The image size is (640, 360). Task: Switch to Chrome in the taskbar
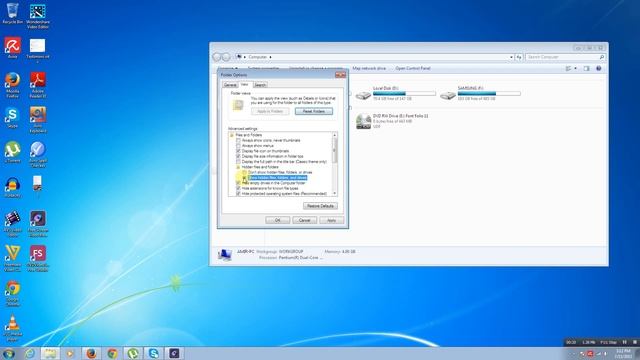point(112,353)
